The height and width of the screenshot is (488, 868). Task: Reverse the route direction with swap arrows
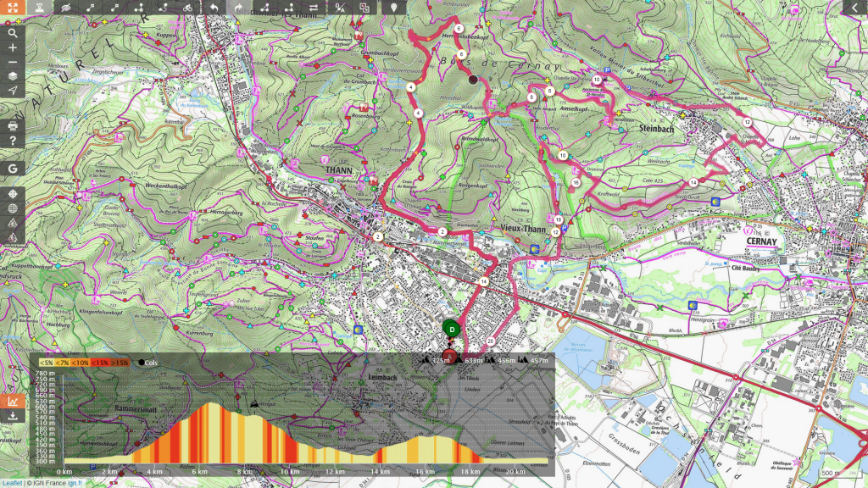pos(314,8)
